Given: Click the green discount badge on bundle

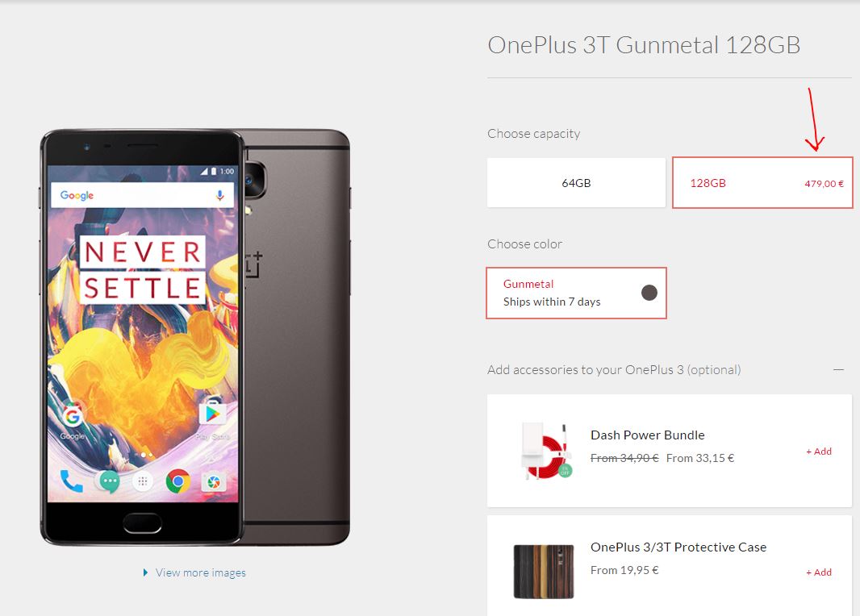Looking at the screenshot, I should click(x=565, y=470).
